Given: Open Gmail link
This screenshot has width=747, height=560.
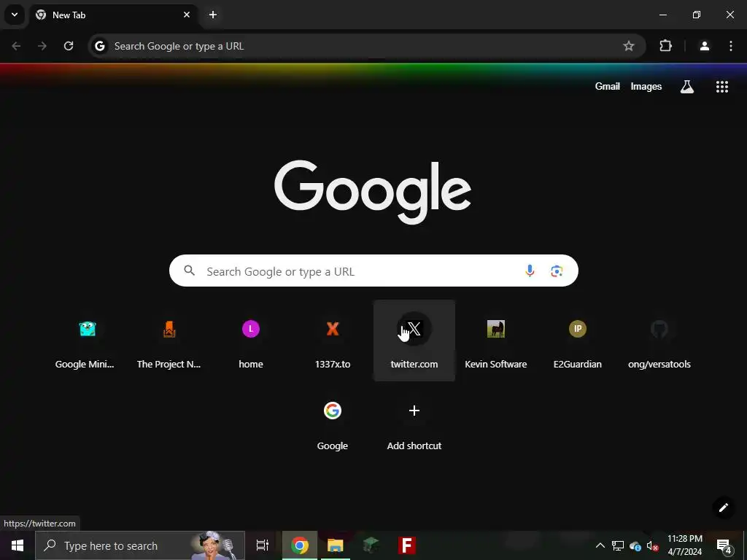Looking at the screenshot, I should (x=608, y=87).
